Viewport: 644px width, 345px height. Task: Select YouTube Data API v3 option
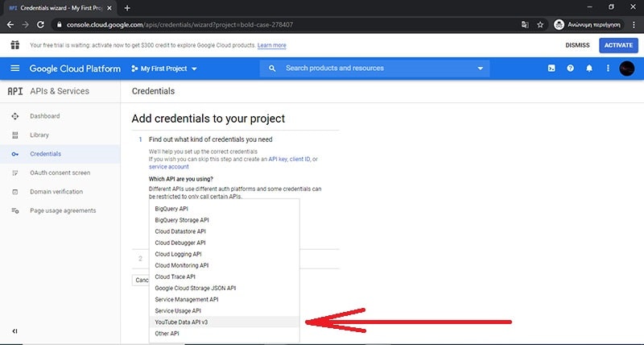(x=181, y=322)
